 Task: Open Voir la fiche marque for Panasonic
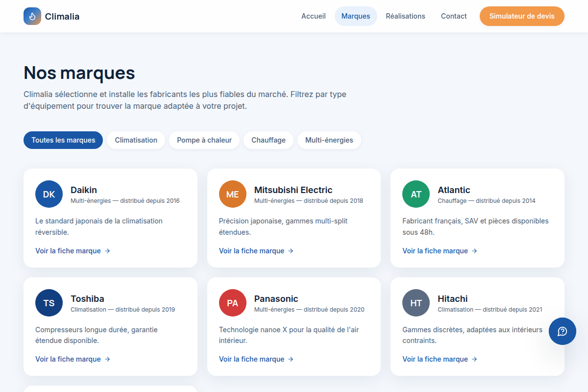pyautogui.click(x=256, y=359)
